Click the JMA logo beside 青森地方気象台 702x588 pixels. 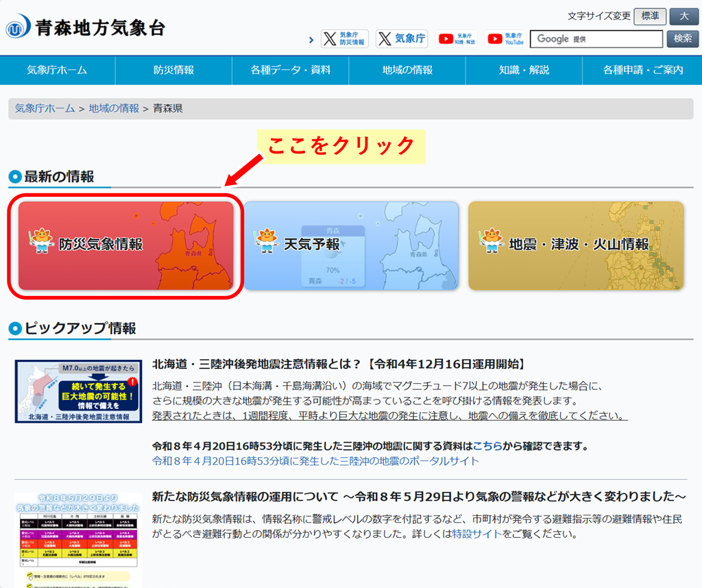pyautogui.click(x=18, y=27)
